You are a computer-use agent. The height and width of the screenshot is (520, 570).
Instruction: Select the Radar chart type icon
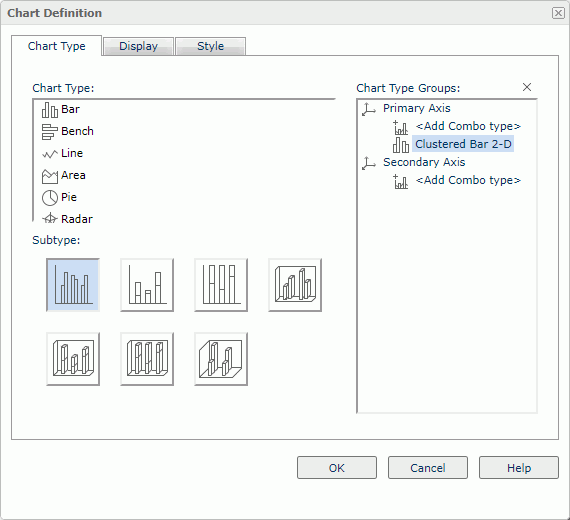pos(49,219)
